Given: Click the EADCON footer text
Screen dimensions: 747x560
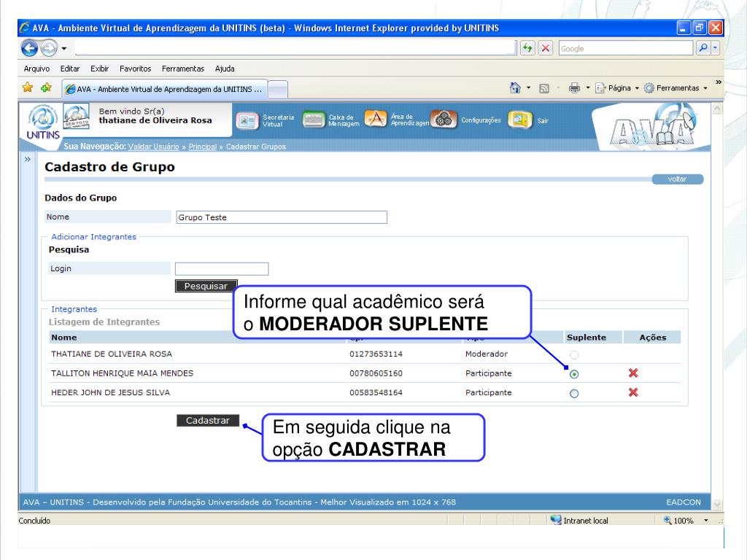Looking at the screenshot, I should (x=684, y=502).
